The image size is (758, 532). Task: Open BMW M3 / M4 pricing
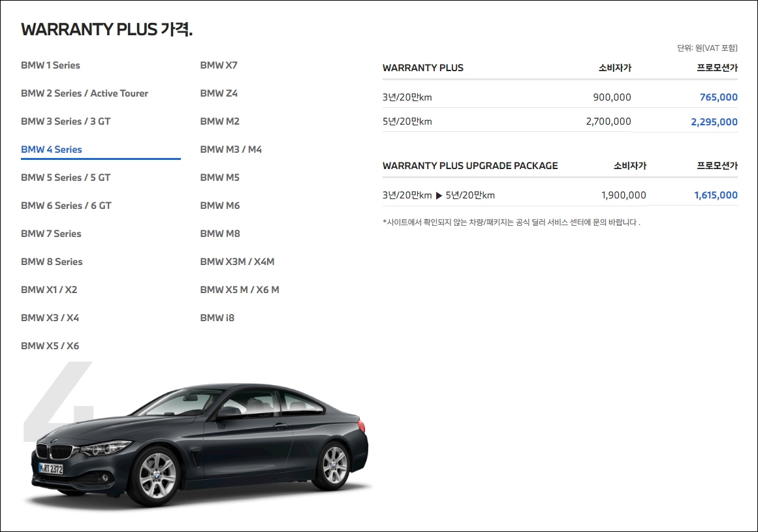(x=231, y=149)
